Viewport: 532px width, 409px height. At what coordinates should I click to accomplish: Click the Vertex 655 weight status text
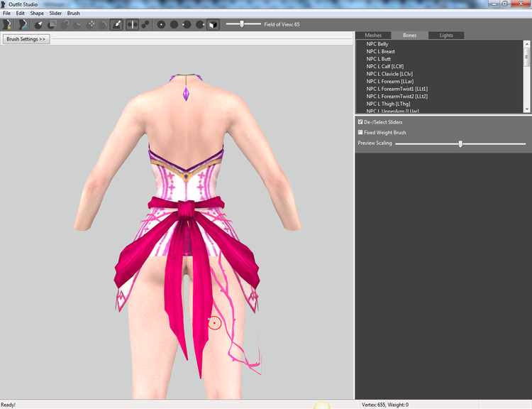385,405
